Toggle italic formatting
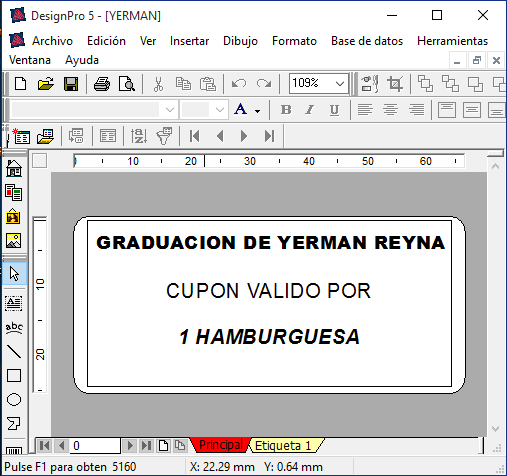Viewport: 507px width, 476px height. [310, 110]
